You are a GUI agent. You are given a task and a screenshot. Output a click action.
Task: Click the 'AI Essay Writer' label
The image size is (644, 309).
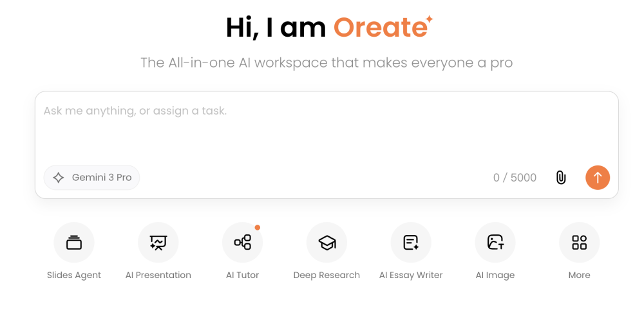(x=411, y=276)
